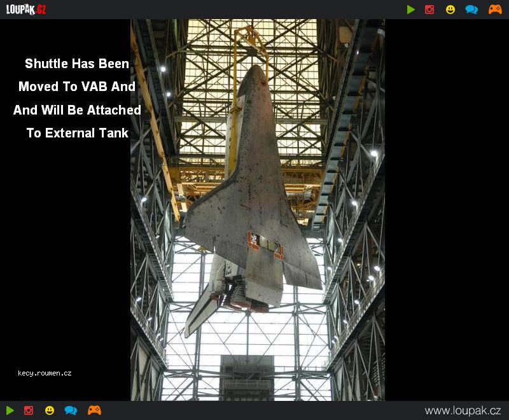
Task: Click the bottom blue chat bubbles icon
Action: [x=71, y=410]
